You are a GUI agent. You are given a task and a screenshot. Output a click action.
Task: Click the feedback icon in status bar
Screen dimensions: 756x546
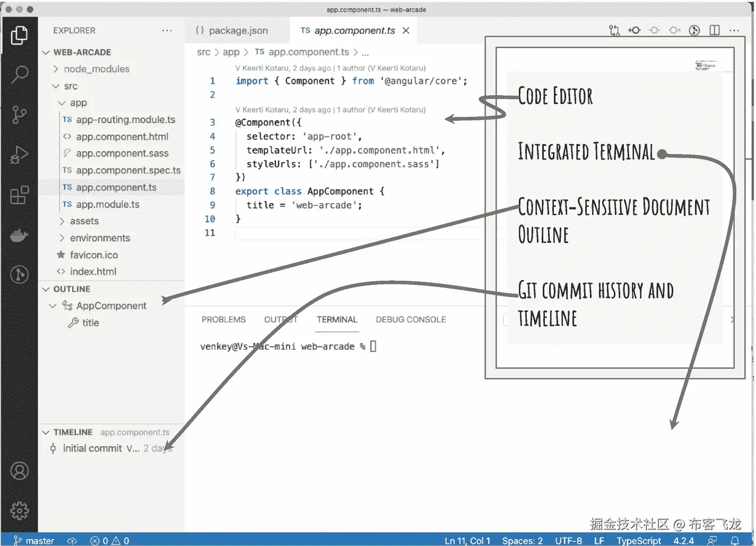(x=712, y=541)
